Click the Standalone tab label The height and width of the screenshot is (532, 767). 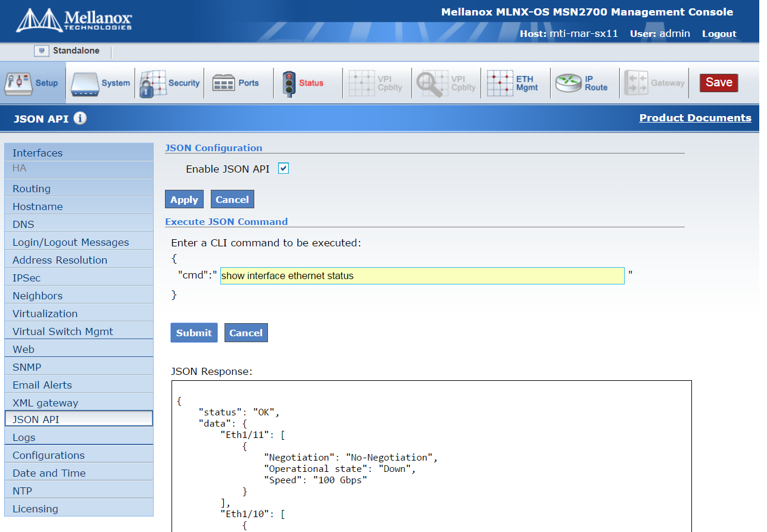pos(76,51)
